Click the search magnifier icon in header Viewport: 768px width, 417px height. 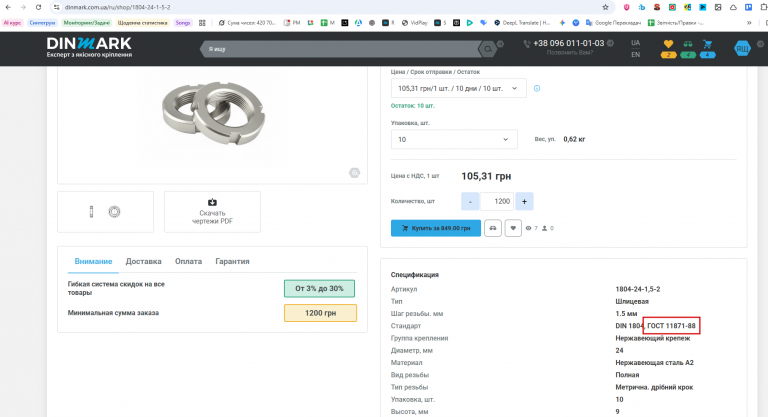click(487, 47)
